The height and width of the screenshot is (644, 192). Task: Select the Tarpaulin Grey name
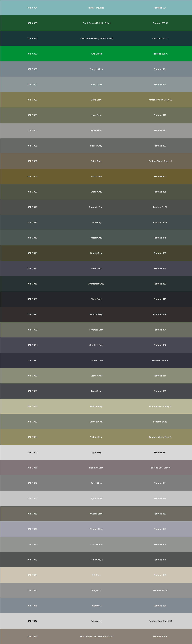coord(96,207)
